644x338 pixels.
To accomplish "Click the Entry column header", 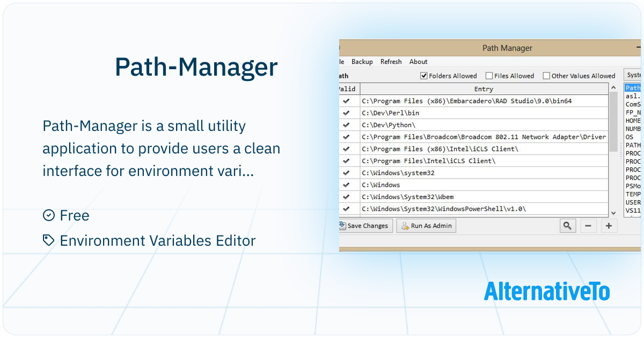I will [x=484, y=89].
